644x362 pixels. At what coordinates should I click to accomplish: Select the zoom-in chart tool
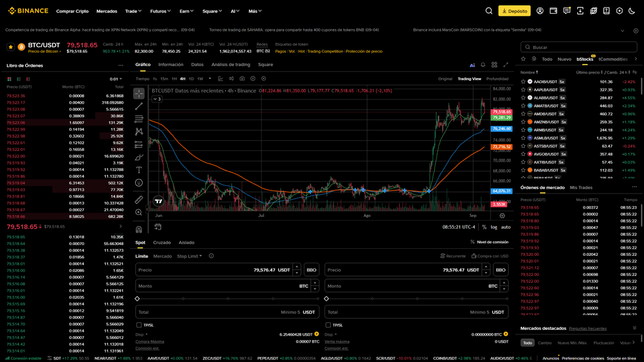click(139, 212)
